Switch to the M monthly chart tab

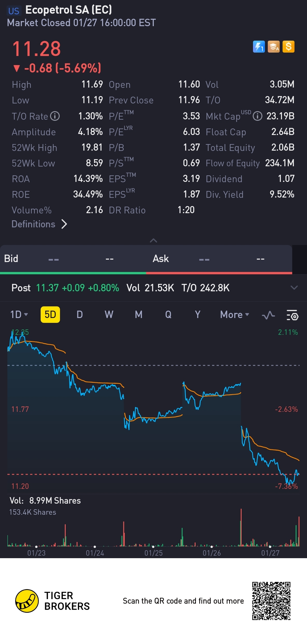(139, 315)
